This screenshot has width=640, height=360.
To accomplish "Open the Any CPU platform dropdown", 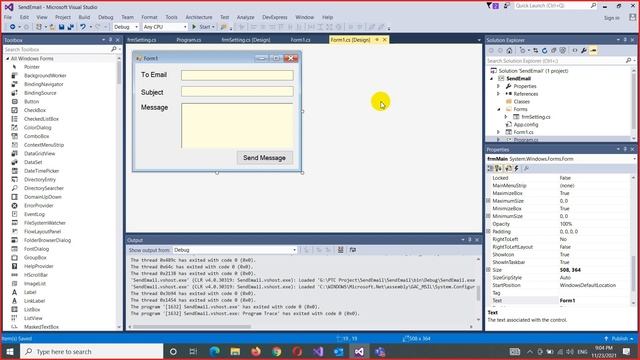I will [165, 27].
